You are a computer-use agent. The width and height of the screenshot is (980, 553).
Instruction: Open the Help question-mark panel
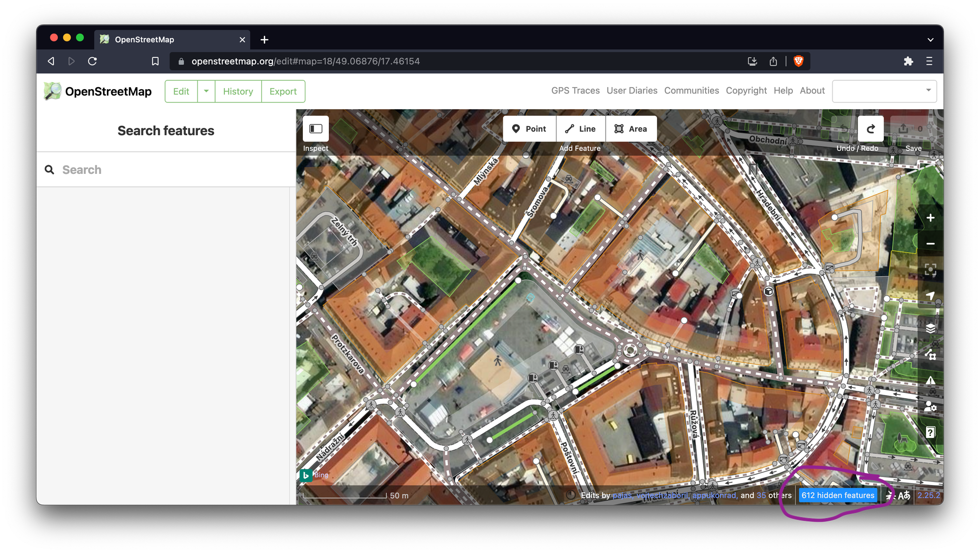(930, 433)
